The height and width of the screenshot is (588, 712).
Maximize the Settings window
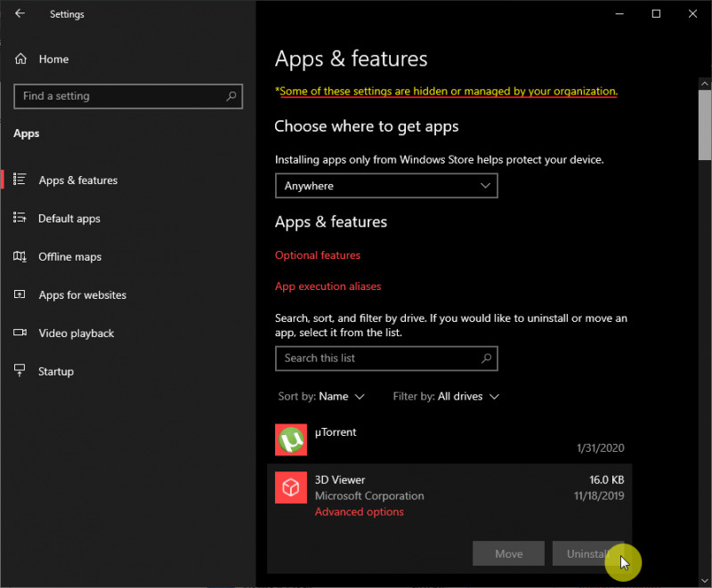coord(656,13)
